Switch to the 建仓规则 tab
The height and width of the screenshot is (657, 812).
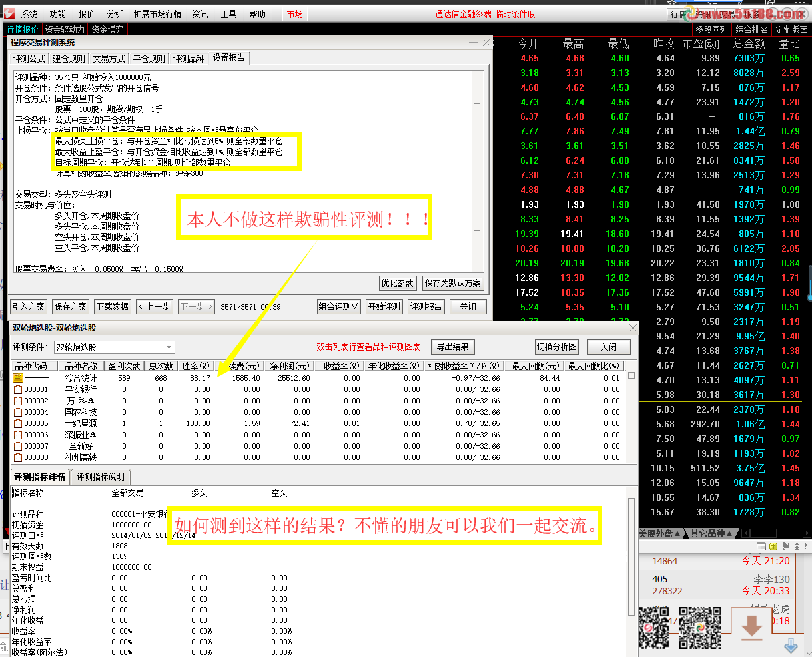[69, 59]
